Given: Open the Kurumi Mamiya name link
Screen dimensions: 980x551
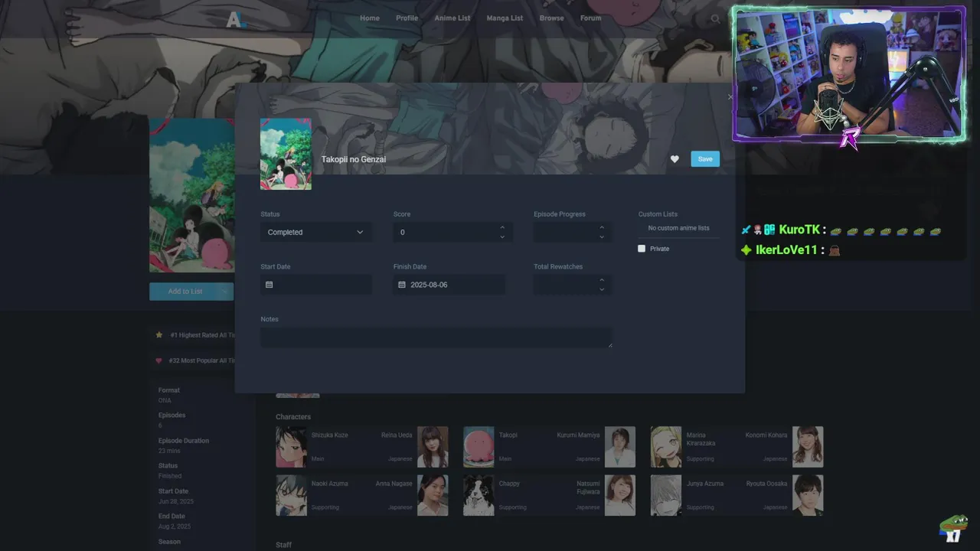Looking at the screenshot, I should [x=578, y=435].
